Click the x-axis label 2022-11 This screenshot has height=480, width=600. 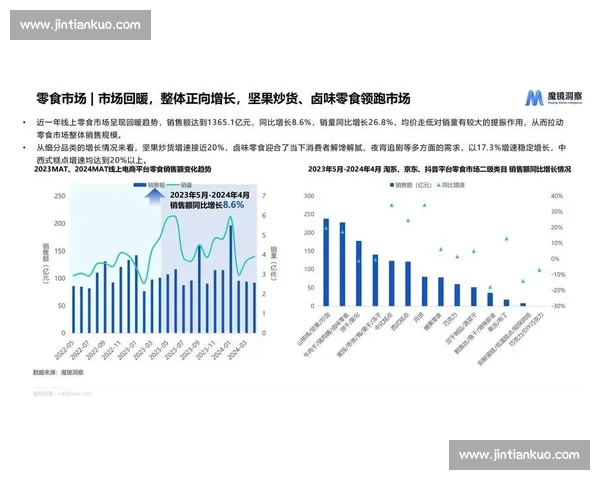[x=111, y=349]
